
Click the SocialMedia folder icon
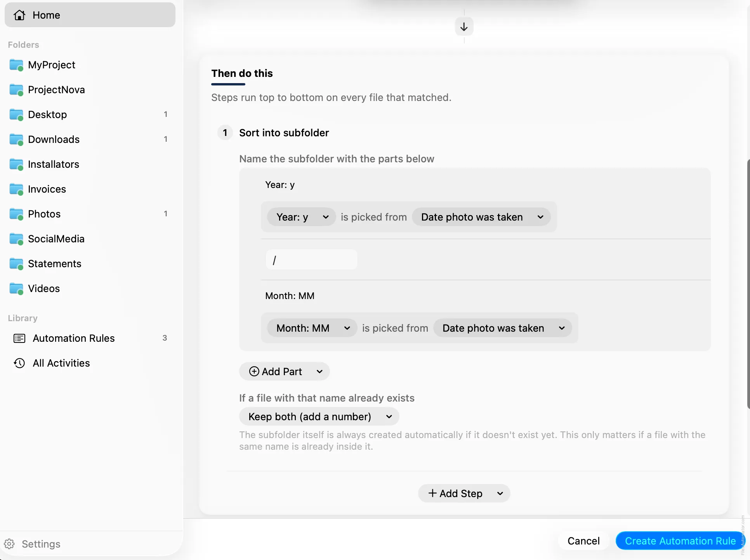click(16, 239)
